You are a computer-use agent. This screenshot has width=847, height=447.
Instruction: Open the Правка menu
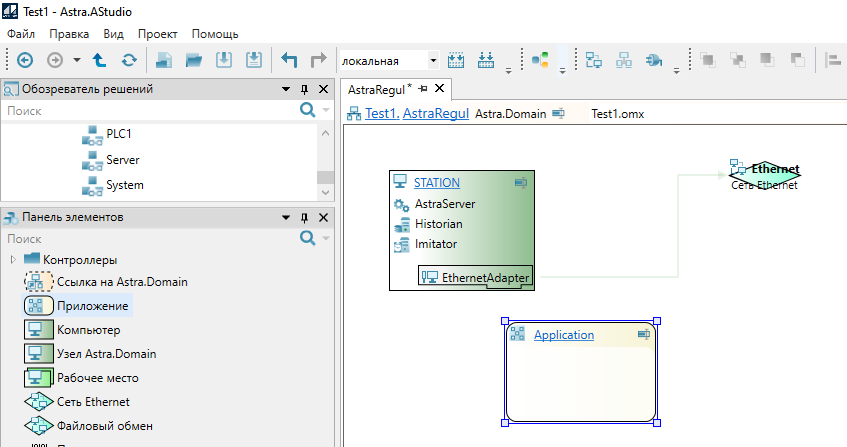click(x=69, y=33)
